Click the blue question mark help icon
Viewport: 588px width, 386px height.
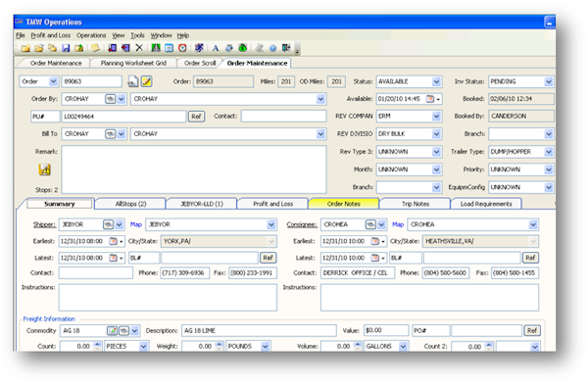click(x=272, y=48)
